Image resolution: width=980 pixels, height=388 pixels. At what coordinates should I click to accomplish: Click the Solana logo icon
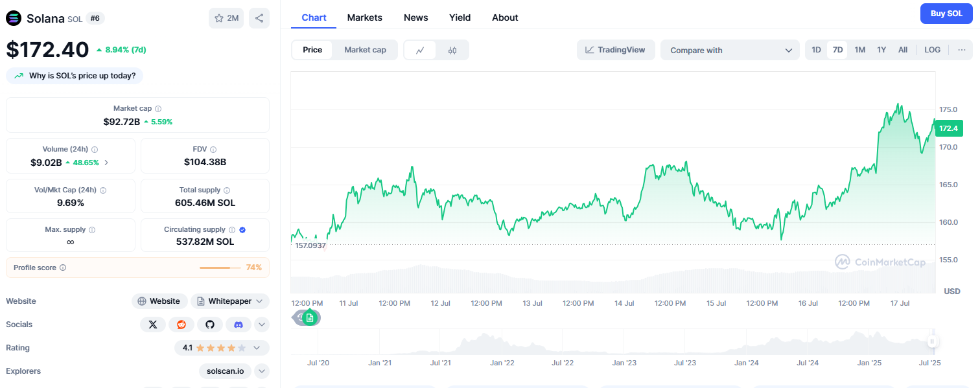[x=14, y=18]
